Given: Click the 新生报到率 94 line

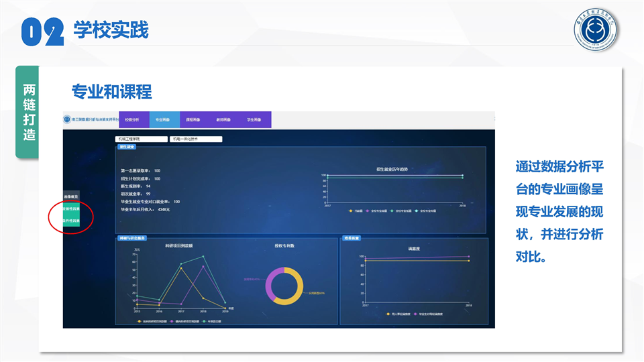Looking at the screenshot, I should (136, 186).
